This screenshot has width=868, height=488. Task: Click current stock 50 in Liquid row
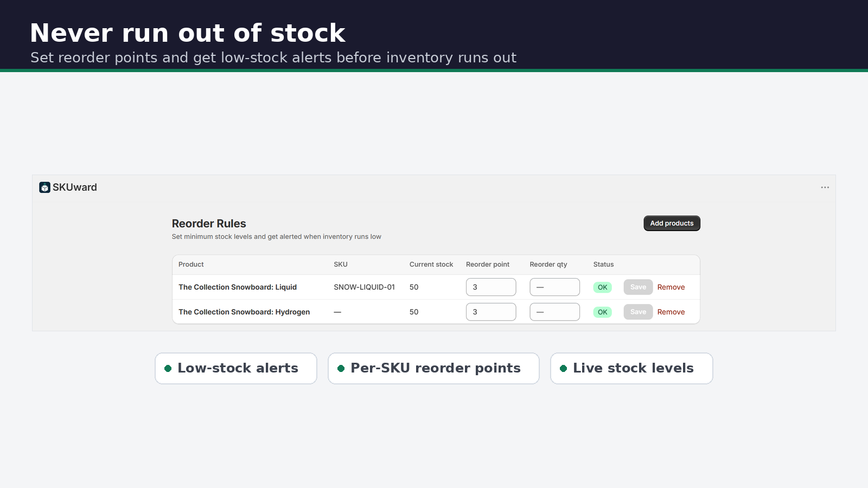(414, 287)
